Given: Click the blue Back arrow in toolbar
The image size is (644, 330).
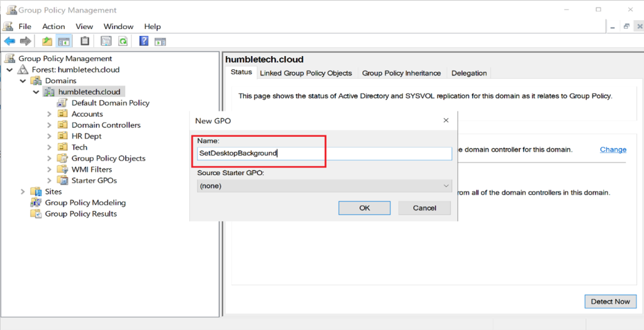Looking at the screenshot, I should 9,42.
